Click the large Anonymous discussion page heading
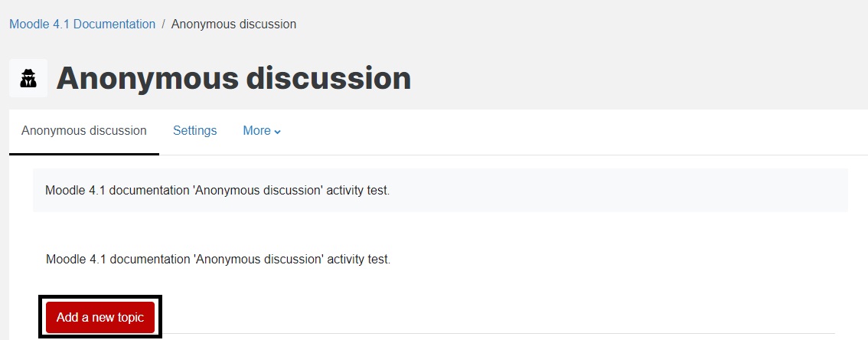Image resolution: width=868 pixels, height=340 pixels. (x=233, y=78)
